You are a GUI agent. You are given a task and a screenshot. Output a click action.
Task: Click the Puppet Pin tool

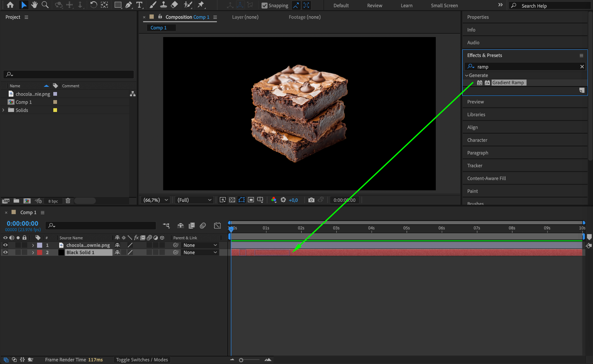coord(201,5)
